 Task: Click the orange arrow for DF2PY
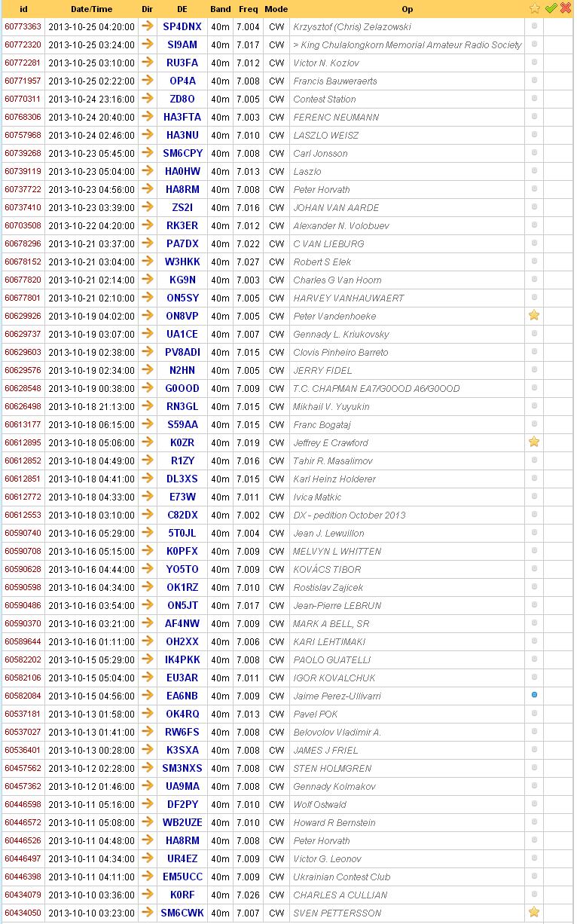[148, 803]
